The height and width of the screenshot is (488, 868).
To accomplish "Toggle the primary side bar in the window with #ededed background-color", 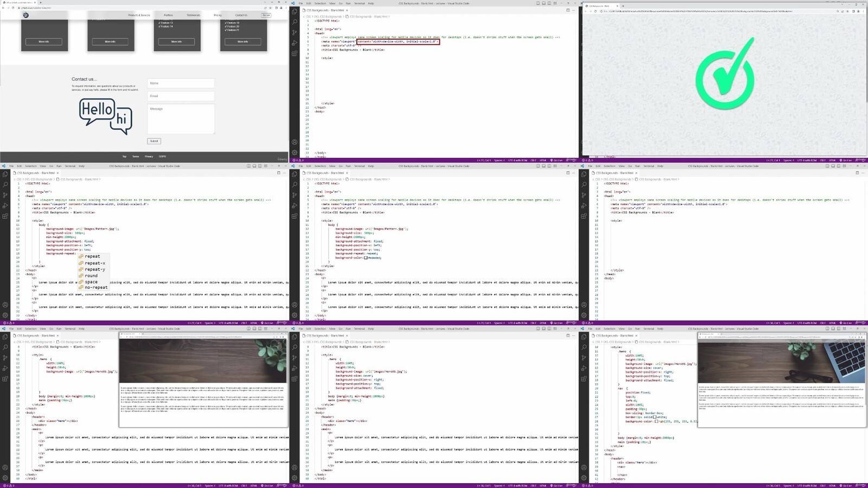I will click(x=538, y=166).
